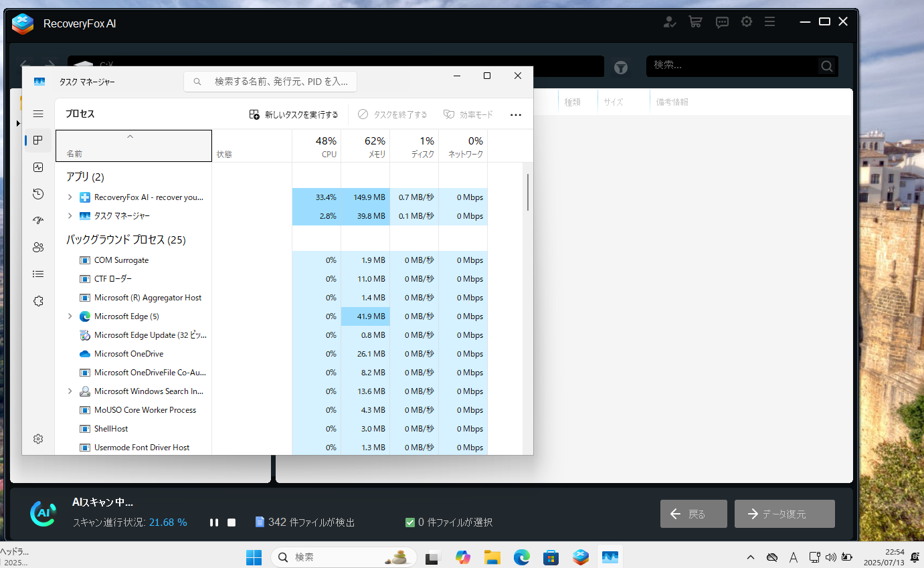Sort processes by 名前 column header
The width and height of the screenshot is (924, 568).
click(x=133, y=146)
